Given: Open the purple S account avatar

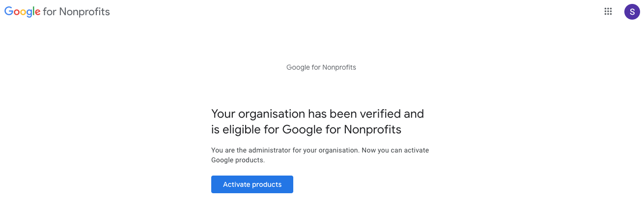Looking at the screenshot, I should point(632,12).
